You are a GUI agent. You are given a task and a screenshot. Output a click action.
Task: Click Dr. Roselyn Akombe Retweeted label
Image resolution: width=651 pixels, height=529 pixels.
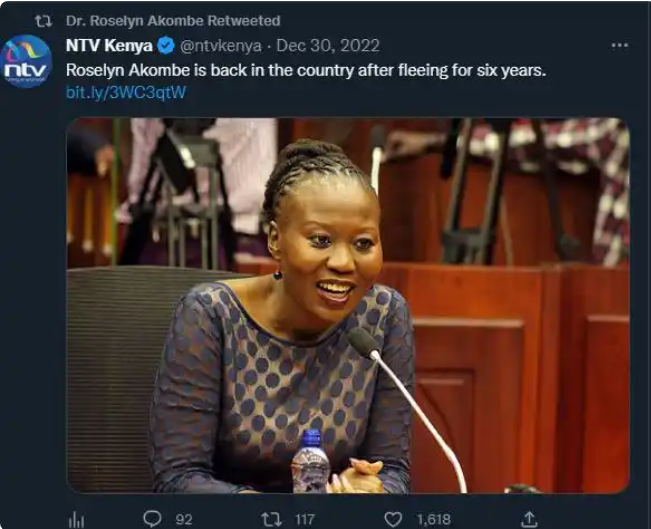(x=173, y=21)
